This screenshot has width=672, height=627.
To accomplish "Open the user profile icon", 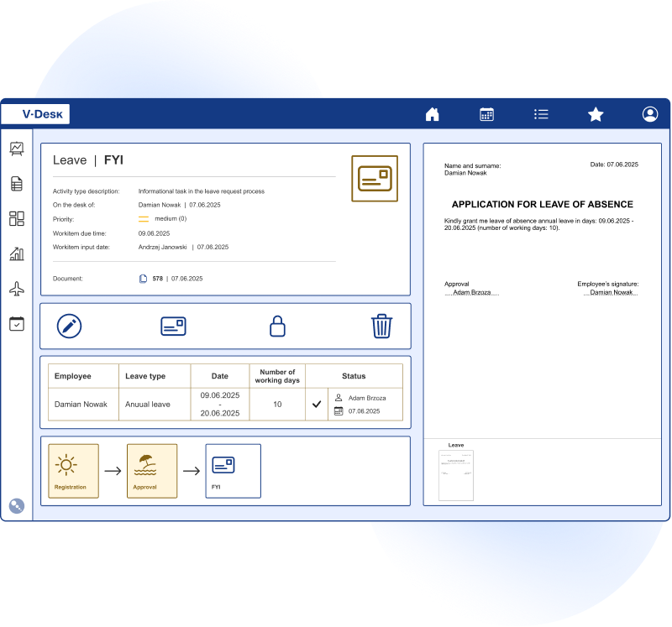I will (649, 113).
